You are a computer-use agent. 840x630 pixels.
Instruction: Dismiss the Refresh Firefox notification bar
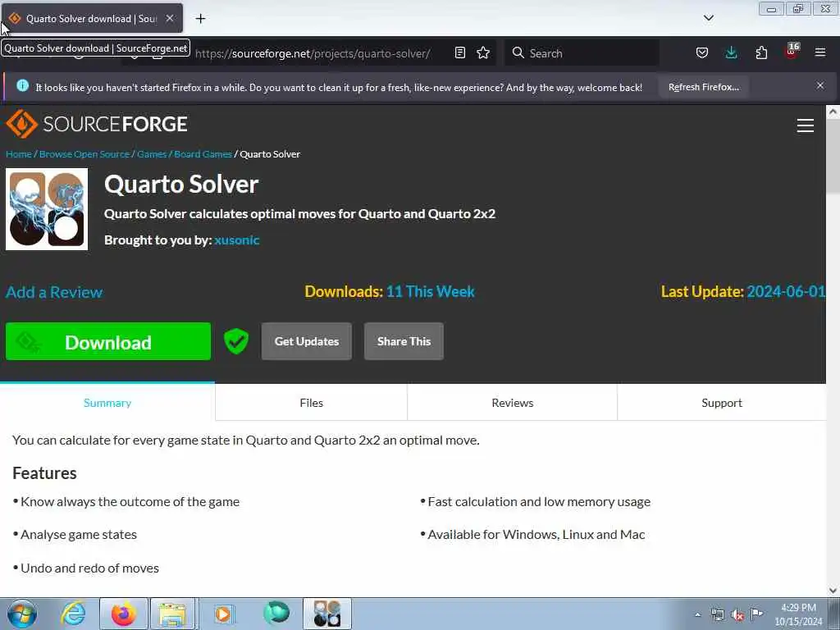[820, 85]
